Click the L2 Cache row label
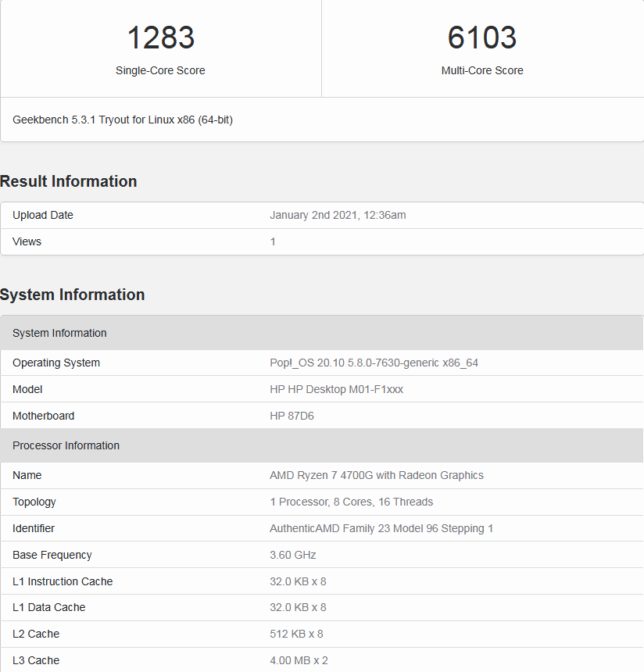The image size is (644, 672). coord(36,634)
